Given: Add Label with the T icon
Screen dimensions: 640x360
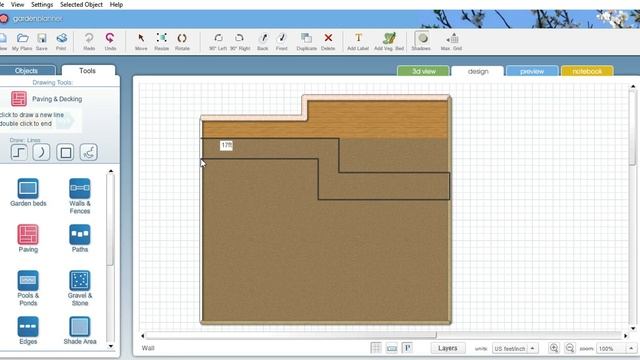Looking at the screenshot, I should pyautogui.click(x=358, y=38).
